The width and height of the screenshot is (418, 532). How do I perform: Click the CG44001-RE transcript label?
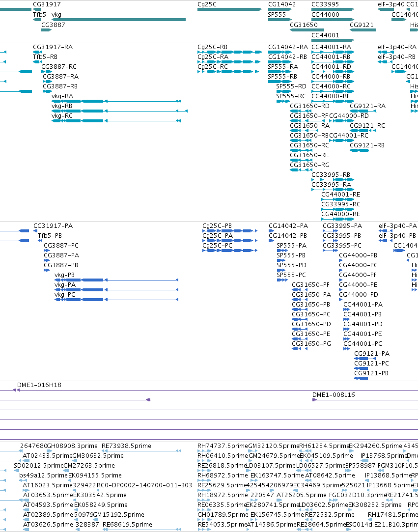point(341,195)
